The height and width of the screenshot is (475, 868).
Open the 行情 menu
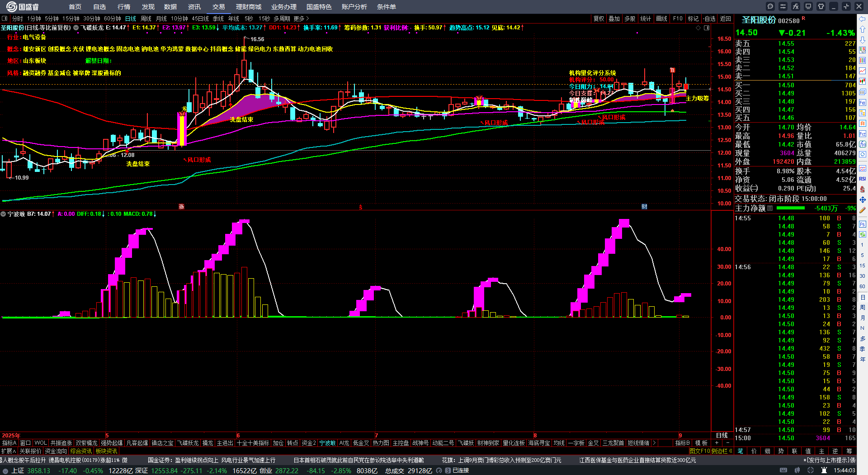tap(124, 7)
